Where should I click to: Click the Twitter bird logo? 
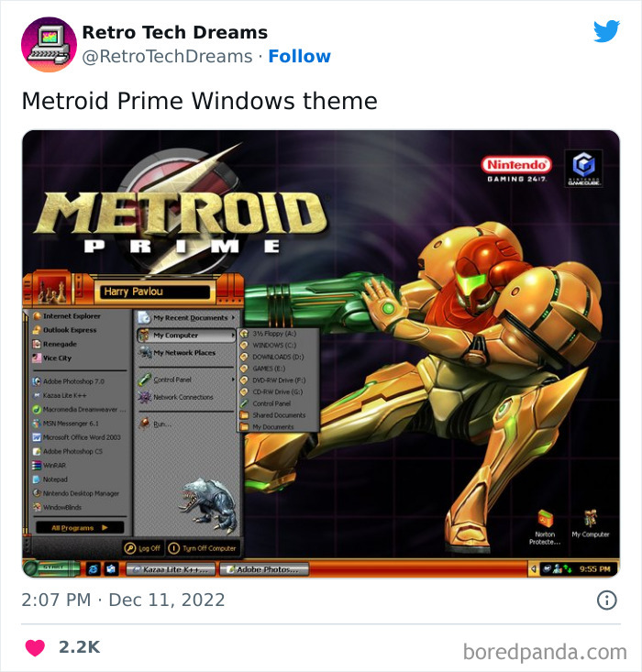606,31
